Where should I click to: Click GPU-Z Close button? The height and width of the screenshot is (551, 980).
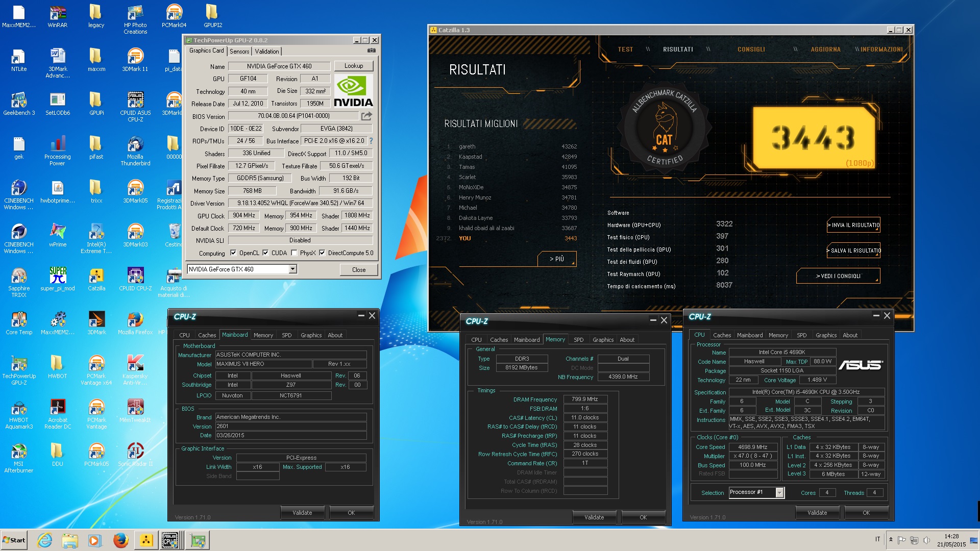click(359, 269)
